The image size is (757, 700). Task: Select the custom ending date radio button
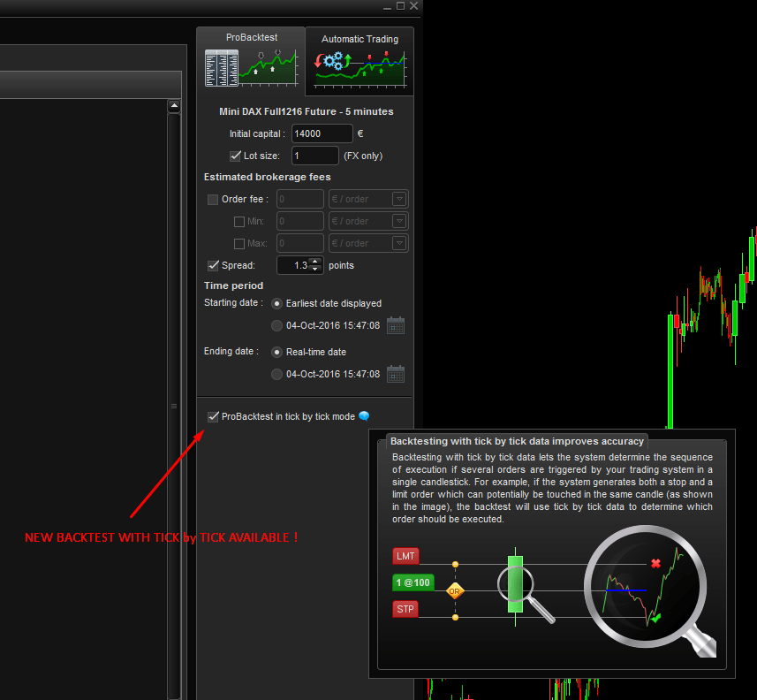point(276,375)
